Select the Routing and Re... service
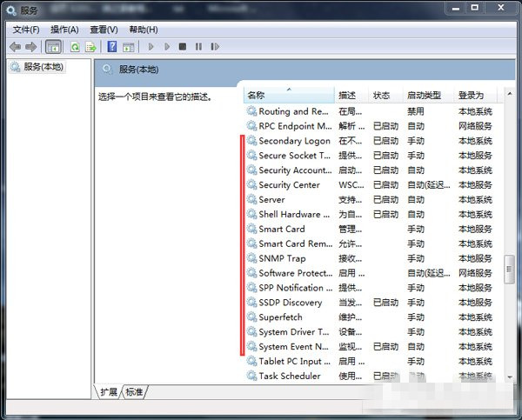522x420 pixels. pyautogui.click(x=370, y=111)
